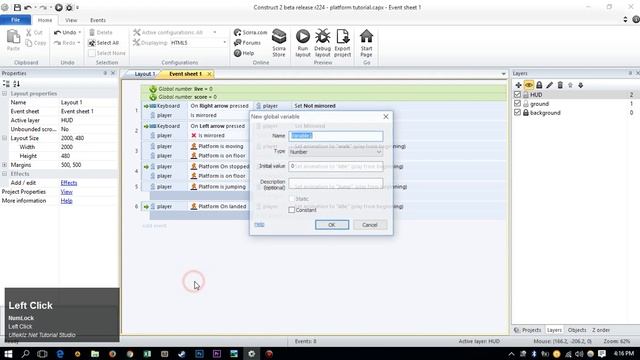Open the quick access toolbar customize arrow
Screen dimensions: 640x360
[x=78, y=7]
